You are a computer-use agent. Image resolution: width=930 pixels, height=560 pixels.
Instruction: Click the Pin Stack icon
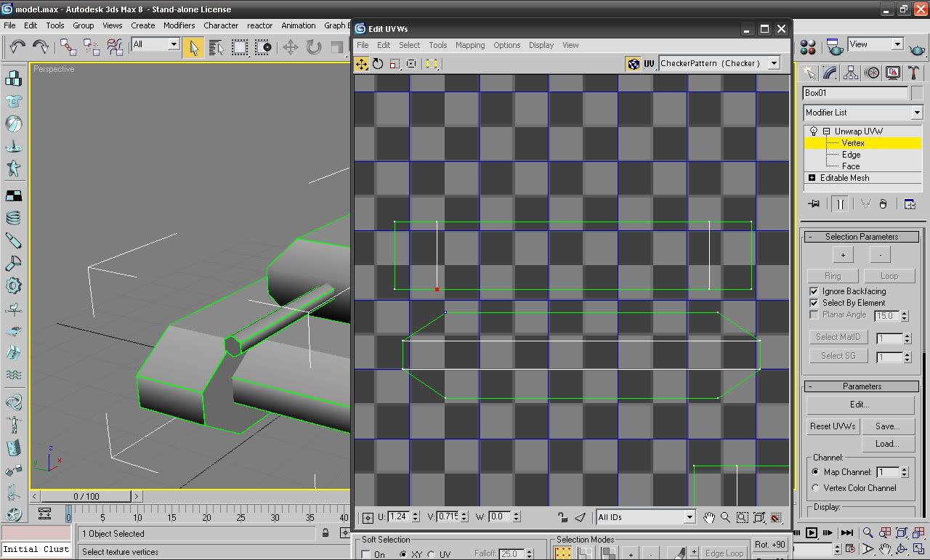point(813,204)
